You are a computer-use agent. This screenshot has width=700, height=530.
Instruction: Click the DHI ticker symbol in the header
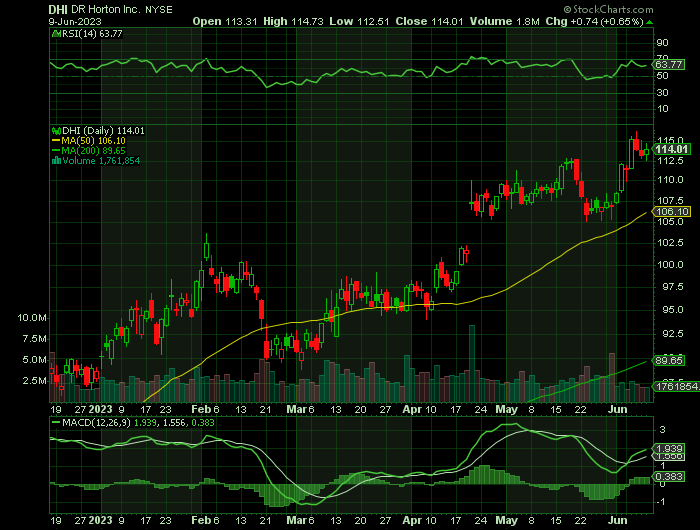58,9
